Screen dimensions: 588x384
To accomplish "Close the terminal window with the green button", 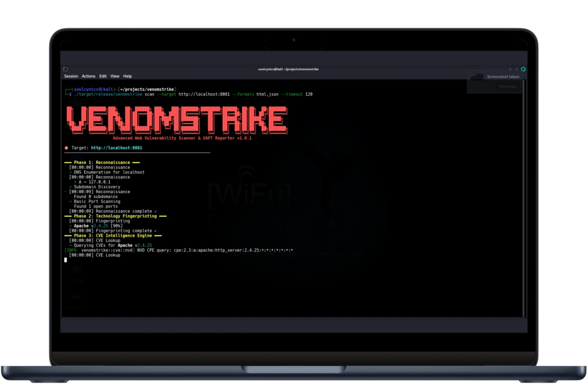I will coord(523,69).
